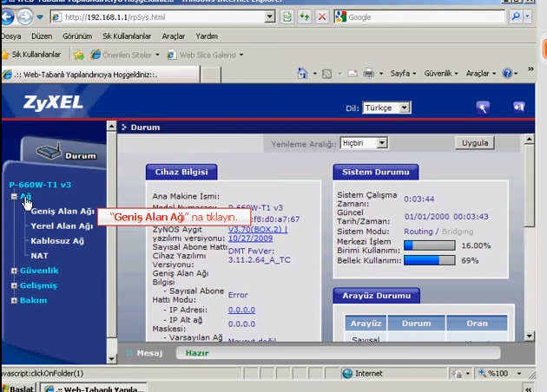
Task: Click the wizard icon in ZyXEL header
Action: (483, 108)
